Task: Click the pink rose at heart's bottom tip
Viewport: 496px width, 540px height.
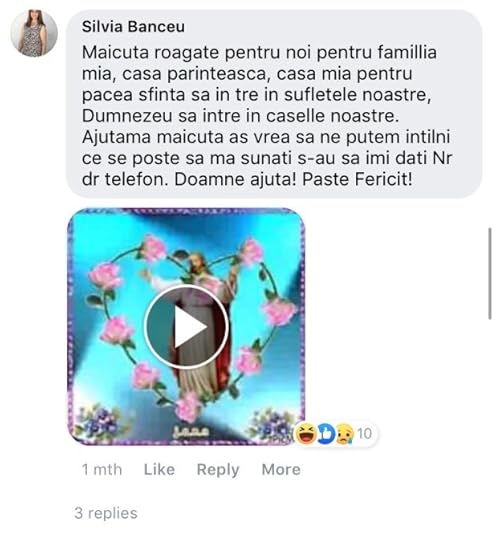Action: click(x=188, y=406)
